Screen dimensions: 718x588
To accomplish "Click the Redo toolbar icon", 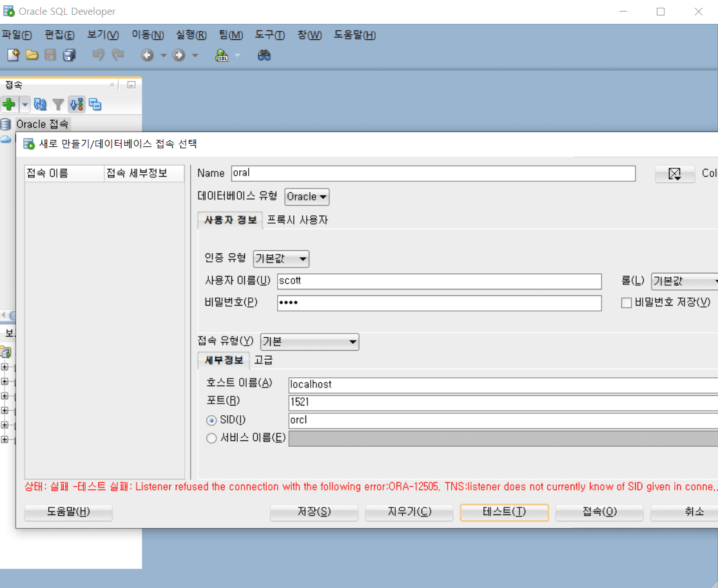I will (118, 55).
